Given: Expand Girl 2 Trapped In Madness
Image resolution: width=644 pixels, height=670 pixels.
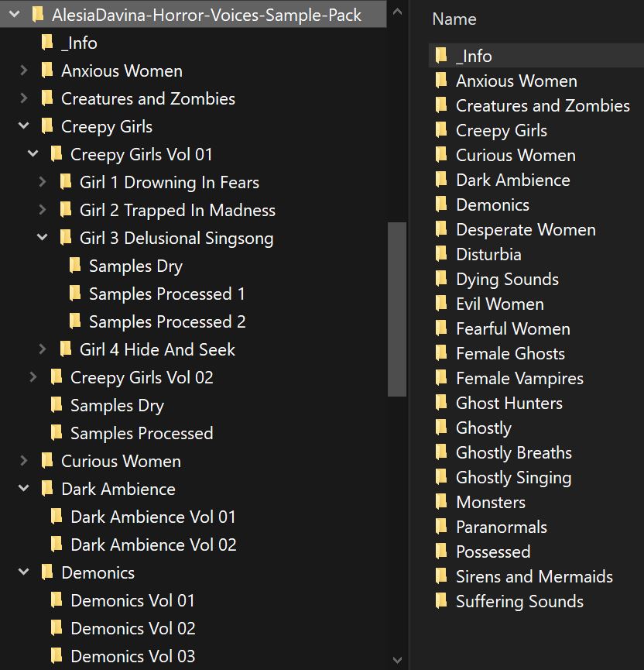Looking at the screenshot, I should [x=43, y=209].
